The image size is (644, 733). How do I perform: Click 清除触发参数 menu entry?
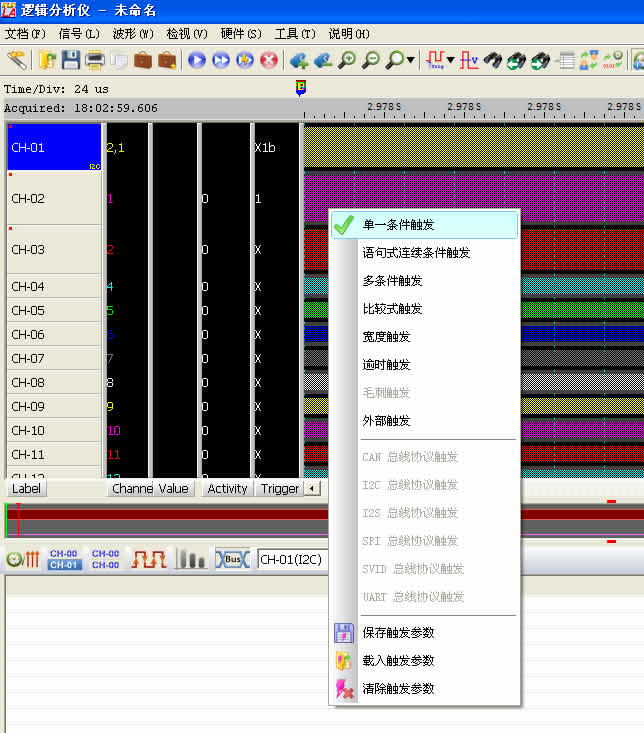[425, 689]
